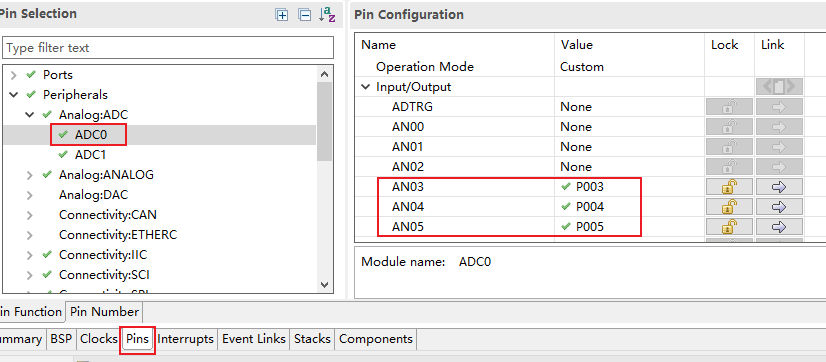The width and height of the screenshot is (826, 362).
Task: Collapse the Peripherals tree node
Action: pyautogui.click(x=14, y=95)
